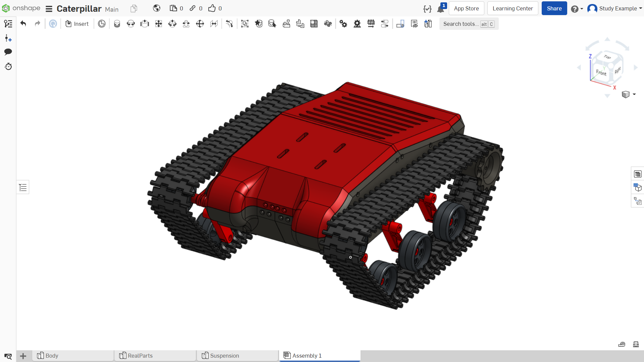Screen dimensions: 644x362
Task: Click the onshape logo
Action: tap(21, 8)
